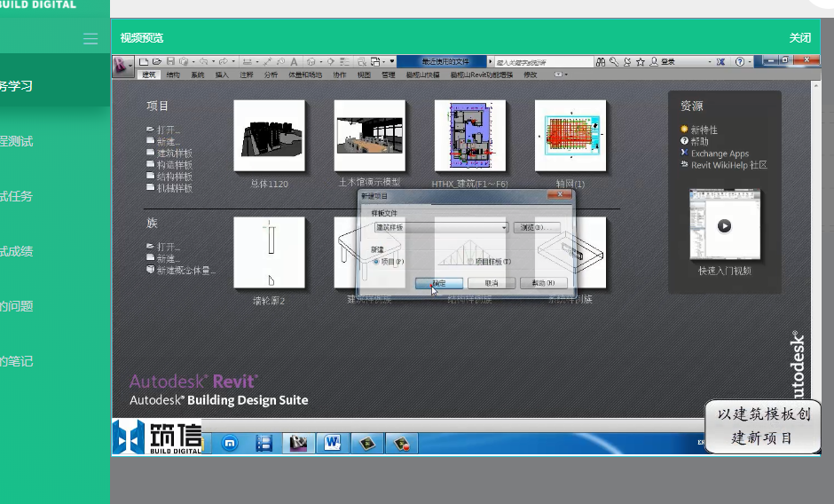Open the Undo history dropdown arrow
The width and height of the screenshot is (834, 504).
point(213,62)
